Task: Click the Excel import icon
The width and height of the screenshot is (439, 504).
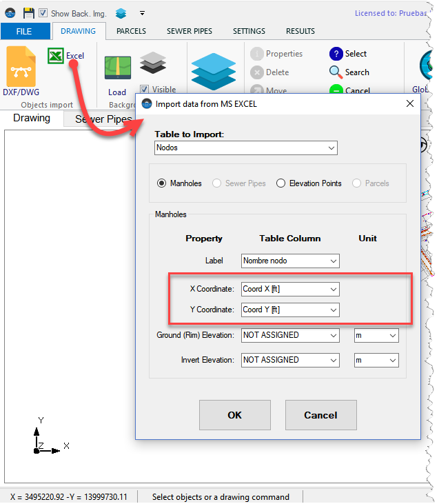Action: pyautogui.click(x=56, y=56)
